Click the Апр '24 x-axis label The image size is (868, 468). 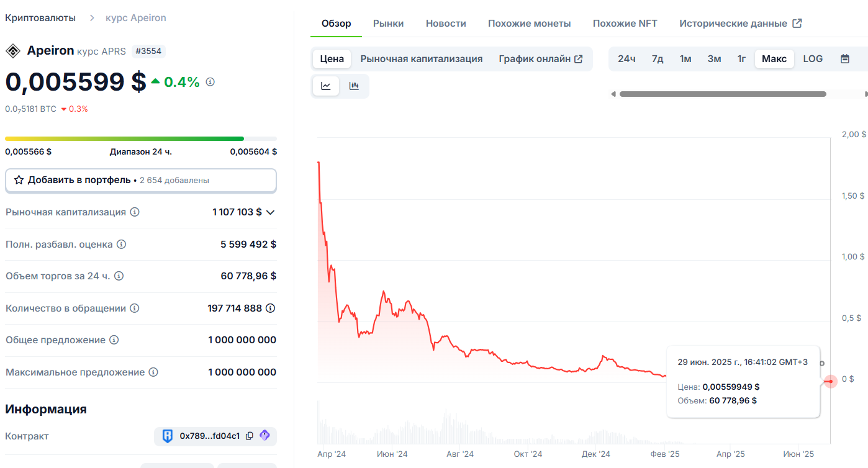332,454
